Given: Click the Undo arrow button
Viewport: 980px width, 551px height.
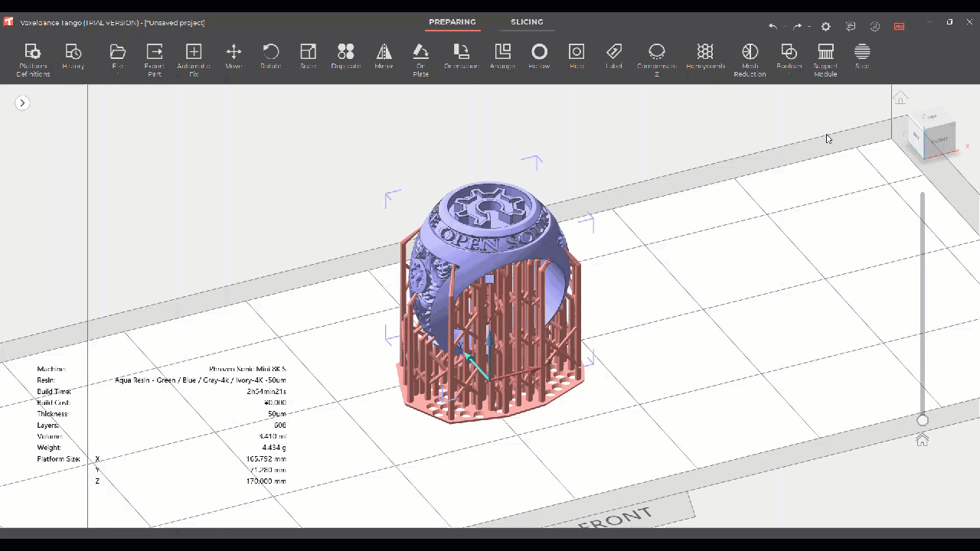Looking at the screenshot, I should (773, 26).
